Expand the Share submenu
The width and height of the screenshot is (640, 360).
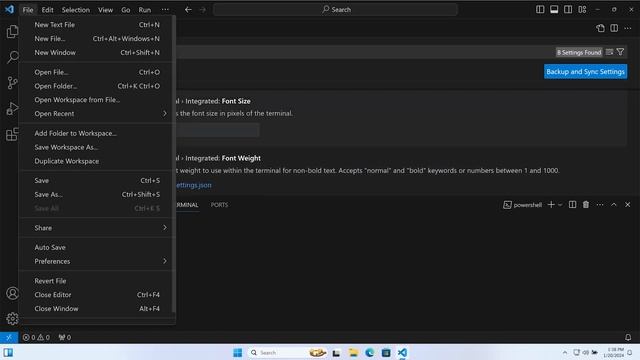tap(97, 228)
